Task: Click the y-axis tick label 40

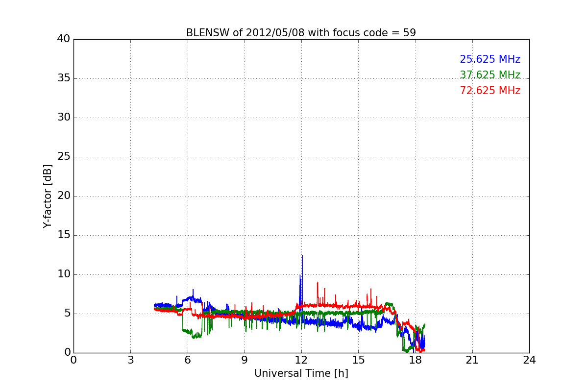Action: tap(64, 39)
